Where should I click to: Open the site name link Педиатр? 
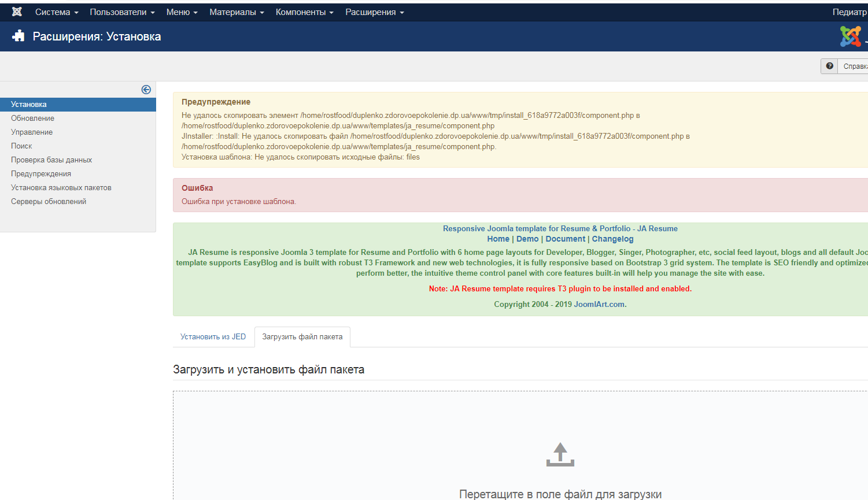(850, 12)
